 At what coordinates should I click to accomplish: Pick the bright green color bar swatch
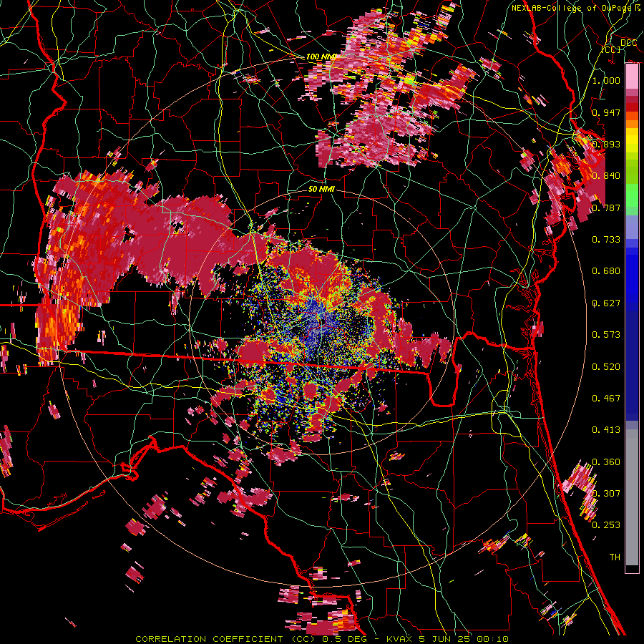632,195
